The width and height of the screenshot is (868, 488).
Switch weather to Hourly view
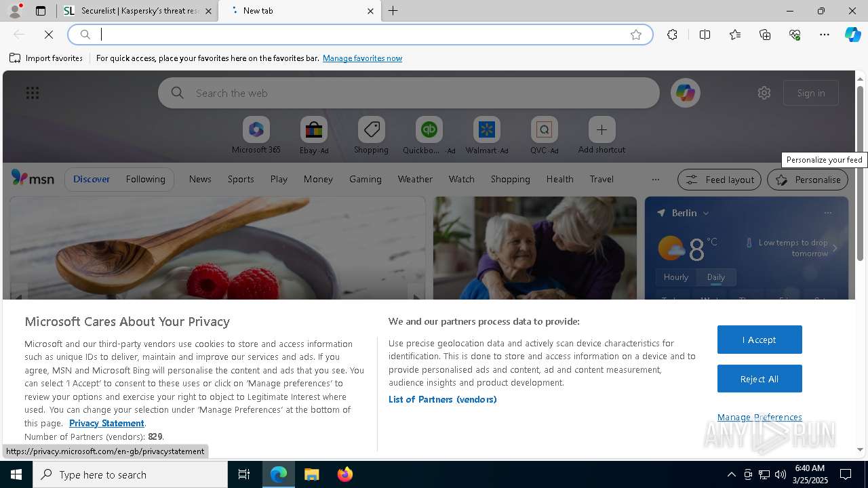pos(676,277)
